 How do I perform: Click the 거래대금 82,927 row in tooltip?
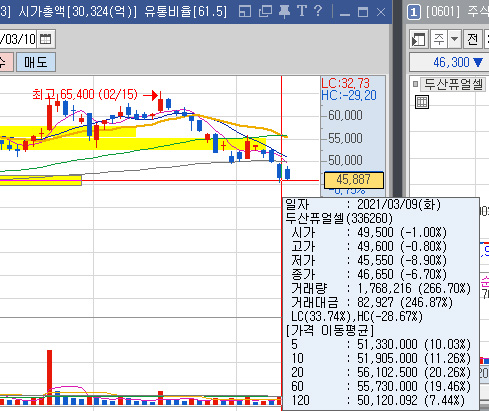point(372,302)
